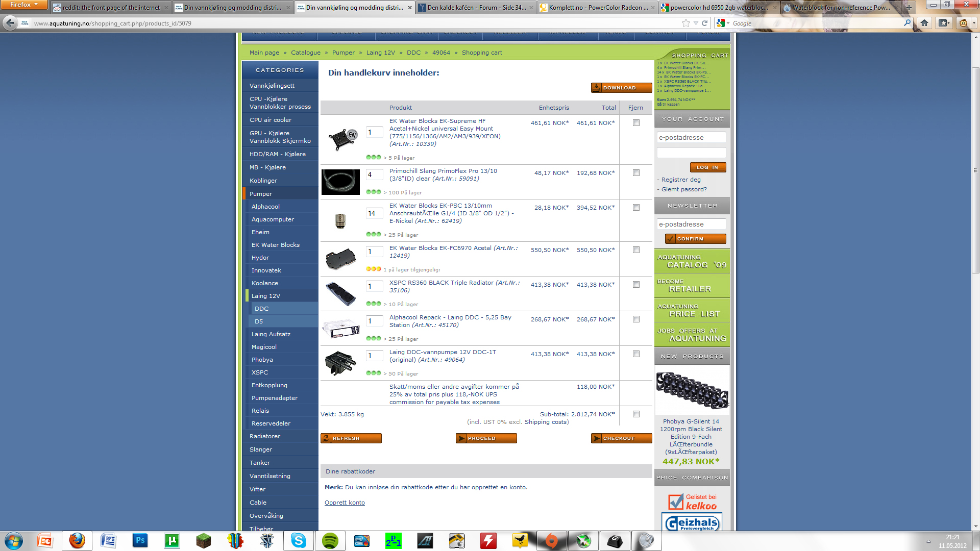Tick remove checkbox for Primochill Slang

636,173
